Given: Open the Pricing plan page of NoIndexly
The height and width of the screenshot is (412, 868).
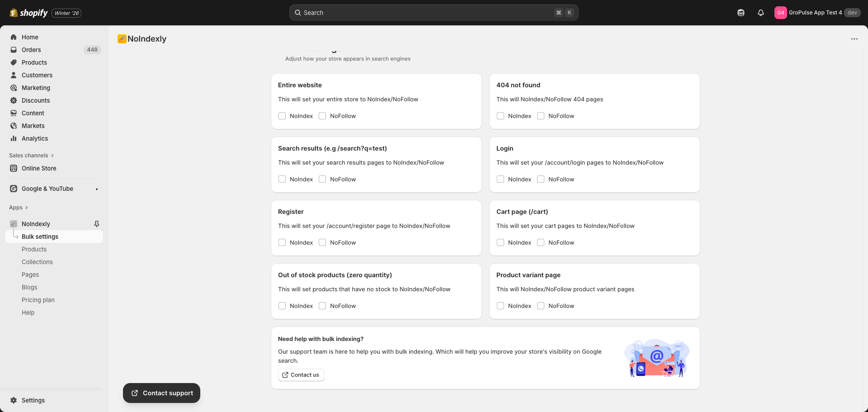Looking at the screenshot, I should [38, 300].
